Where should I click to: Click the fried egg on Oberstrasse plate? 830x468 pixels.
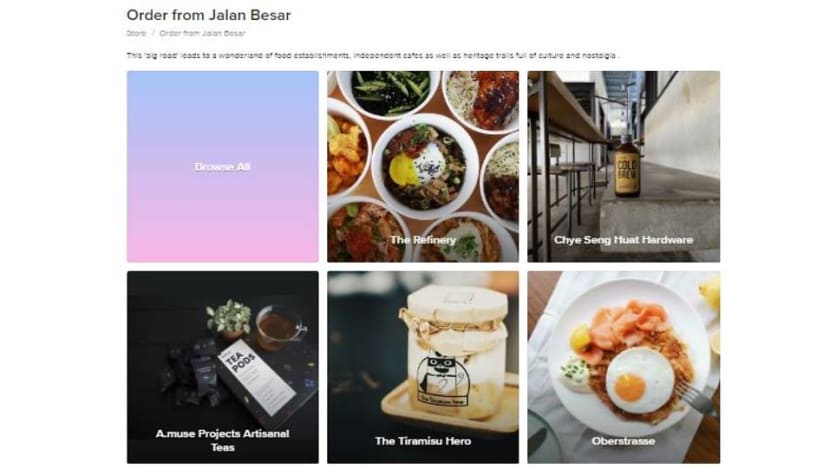(x=639, y=382)
